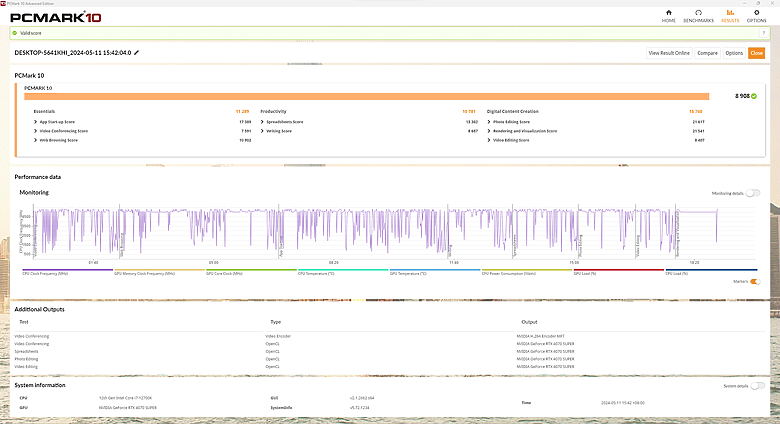Click the green validation check beside 8 908

tap(754, 96)
